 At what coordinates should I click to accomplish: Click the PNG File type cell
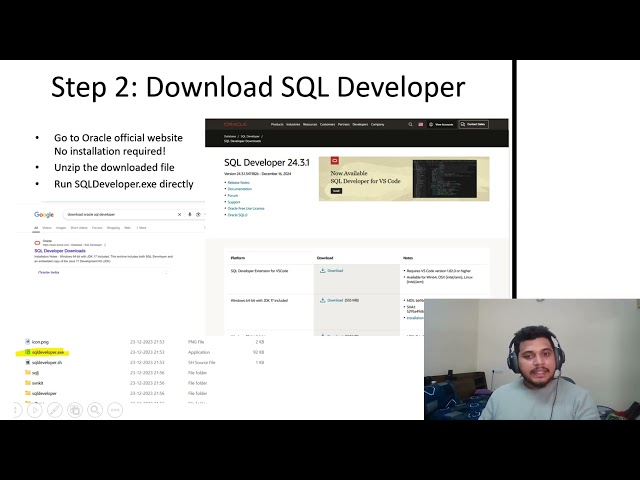tap(196, 342)
